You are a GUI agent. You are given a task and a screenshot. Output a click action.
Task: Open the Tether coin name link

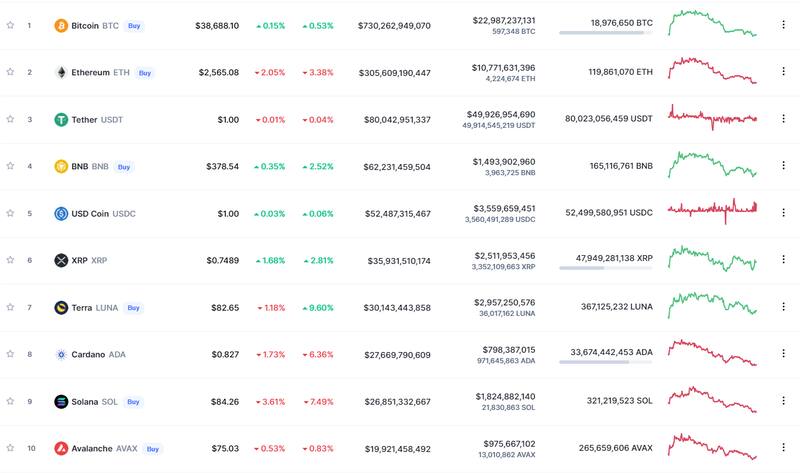tap(85, 119)
